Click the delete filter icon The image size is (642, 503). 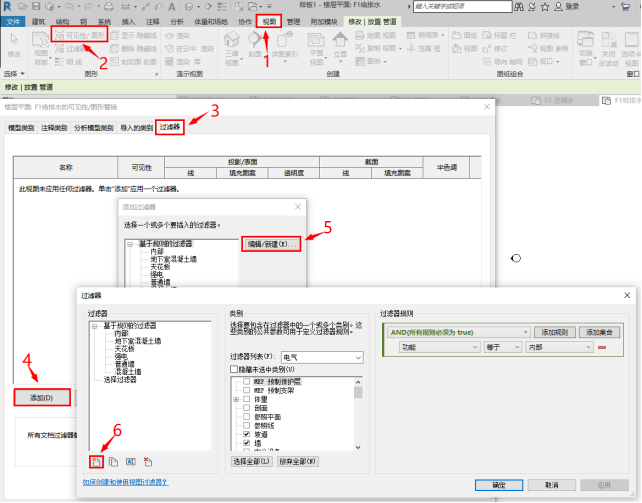click(148, 462)
